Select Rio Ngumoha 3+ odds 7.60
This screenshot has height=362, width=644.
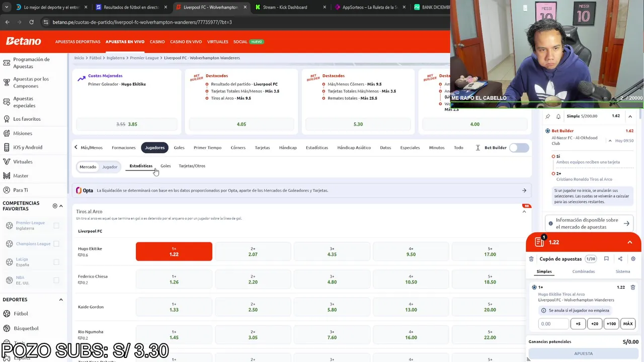tap(332, 334)
